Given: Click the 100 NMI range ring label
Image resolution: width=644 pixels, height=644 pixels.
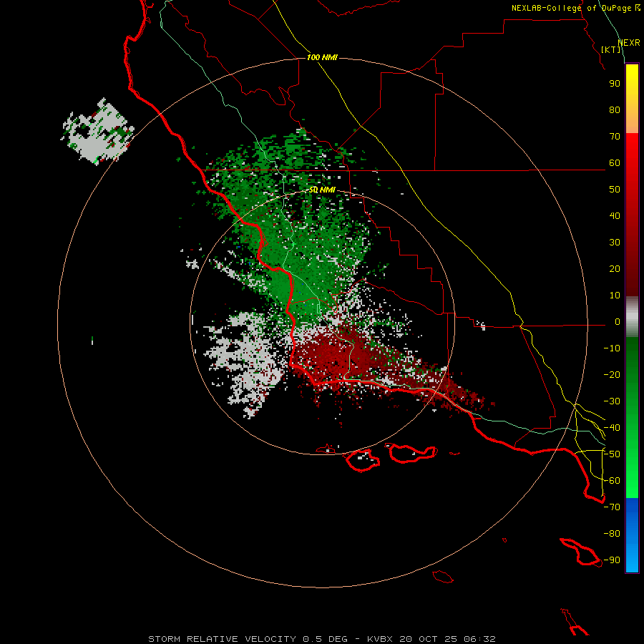Looking at the screenshot, I should (322, 57).
